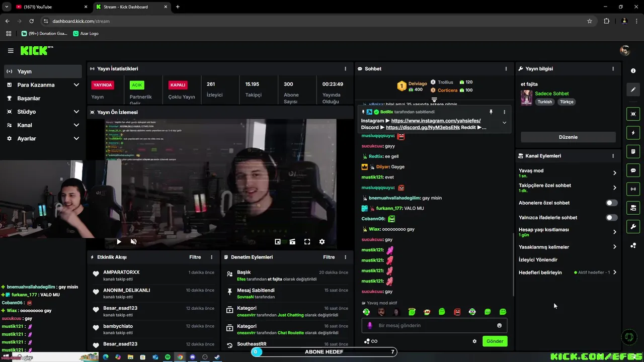Screen dimensions: 644x362
Task: Open Takipçilere özel sohbet settings arrow
Action: coord(614,188)
